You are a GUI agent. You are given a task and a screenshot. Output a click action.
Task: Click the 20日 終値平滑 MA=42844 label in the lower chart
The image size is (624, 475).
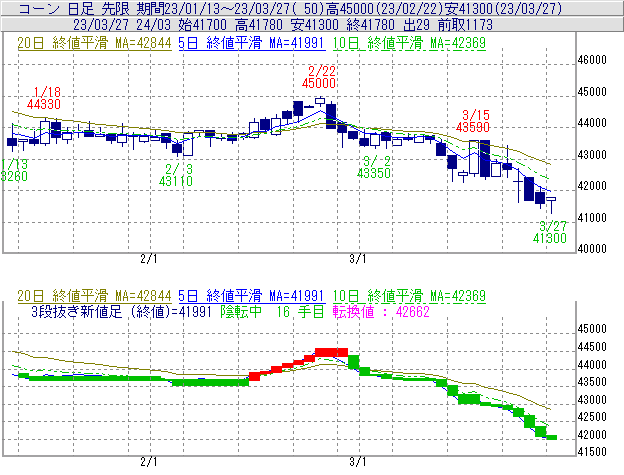pyautogui.click(x=94, y=296)
